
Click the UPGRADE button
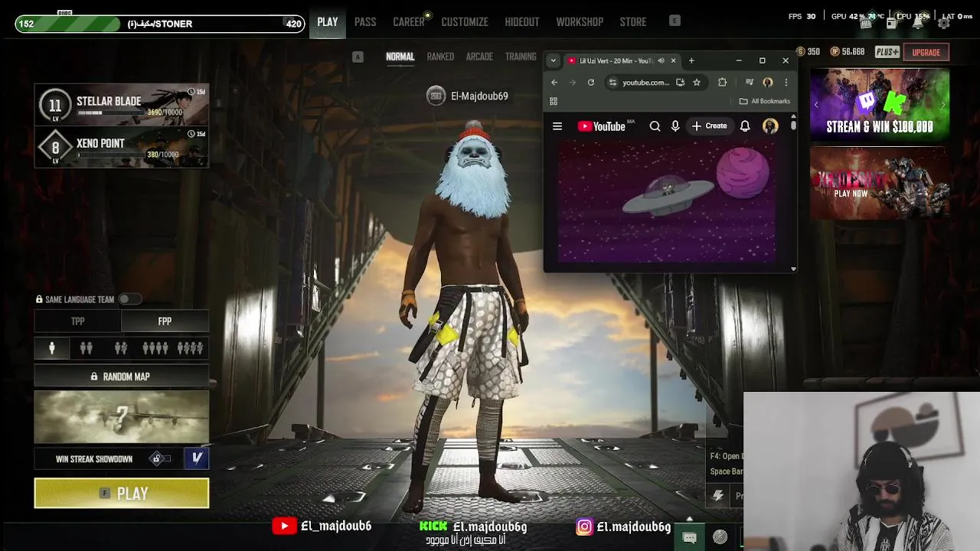[x=926, y=52]
